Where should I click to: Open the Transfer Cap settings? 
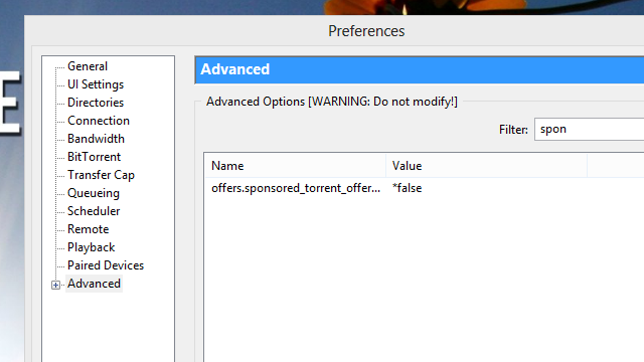(x=101, y=175)
